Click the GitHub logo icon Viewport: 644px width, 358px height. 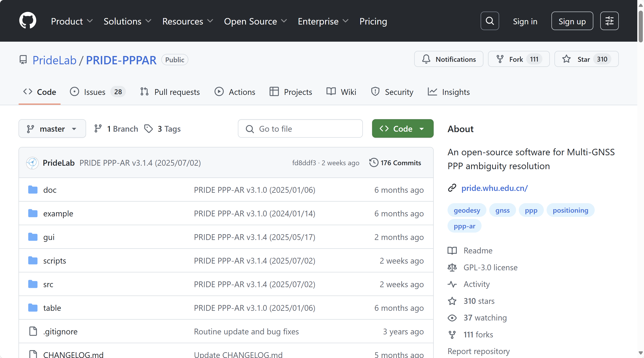28,21
